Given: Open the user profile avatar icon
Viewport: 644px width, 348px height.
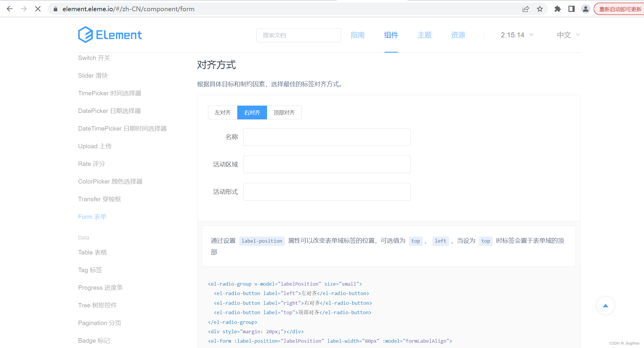Looking at the screenshot, I should tap(586, 9).
